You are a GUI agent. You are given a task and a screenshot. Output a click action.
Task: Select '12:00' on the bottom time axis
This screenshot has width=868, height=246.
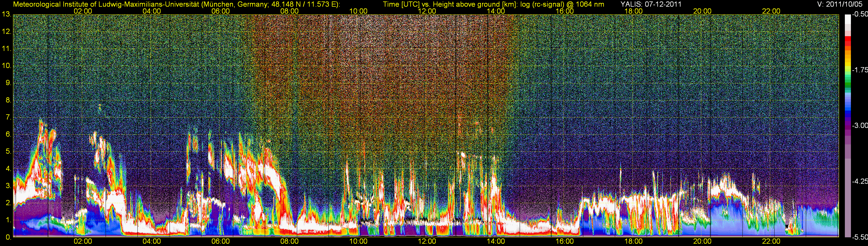click(x=427, y=242)
